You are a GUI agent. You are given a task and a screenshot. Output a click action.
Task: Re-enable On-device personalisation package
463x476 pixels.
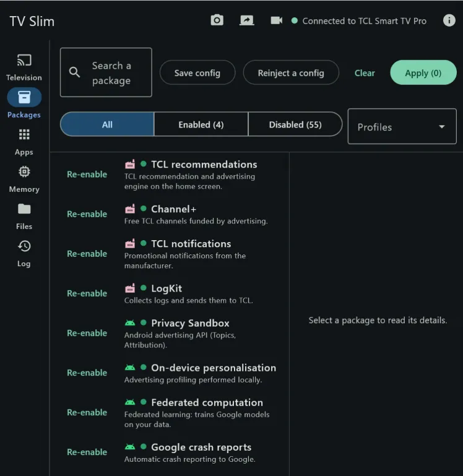click(87, 373)
